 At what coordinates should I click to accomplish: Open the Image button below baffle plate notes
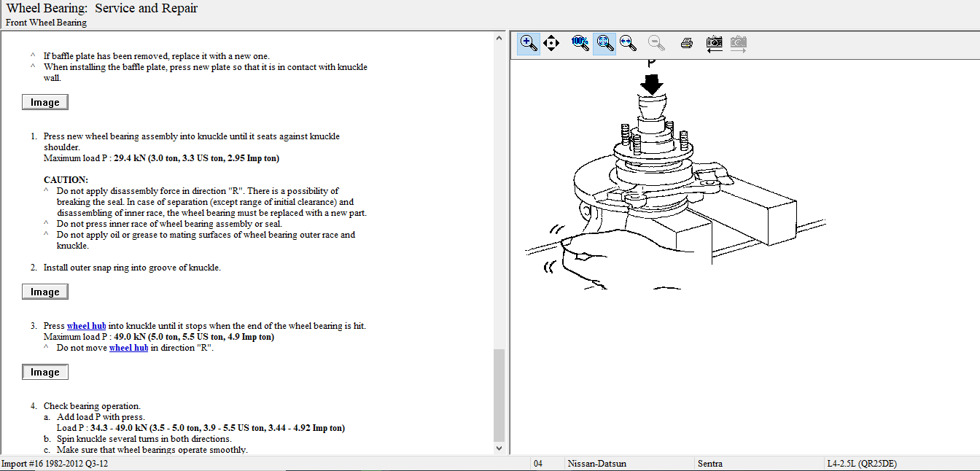pos(45,102)
